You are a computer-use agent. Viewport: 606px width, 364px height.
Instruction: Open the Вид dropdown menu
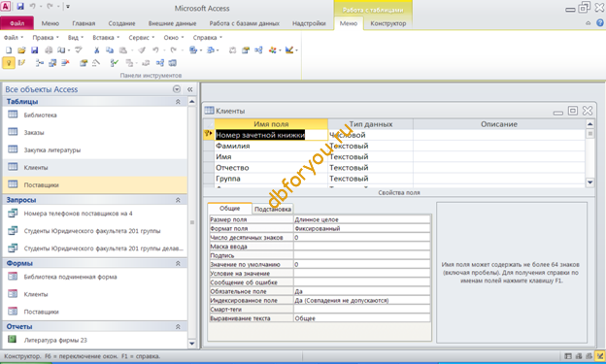pyautogui.click(x=76, y=38)
